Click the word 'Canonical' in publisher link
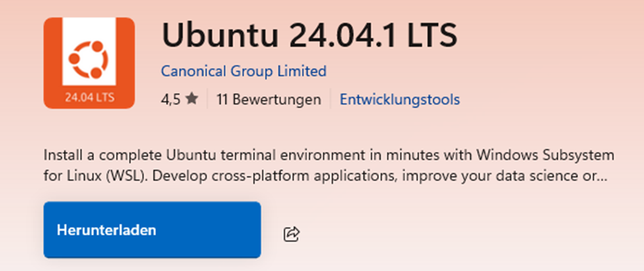 [x=193, y=71]
